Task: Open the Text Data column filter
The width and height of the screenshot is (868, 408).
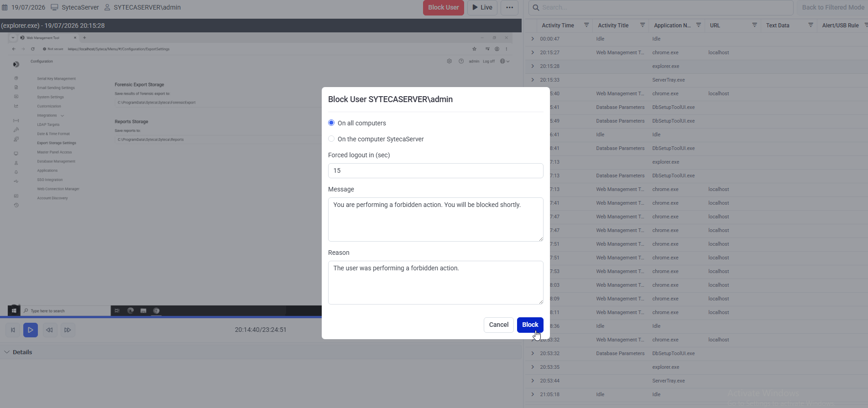Action: pyautogui.click(x=810, y=25)
